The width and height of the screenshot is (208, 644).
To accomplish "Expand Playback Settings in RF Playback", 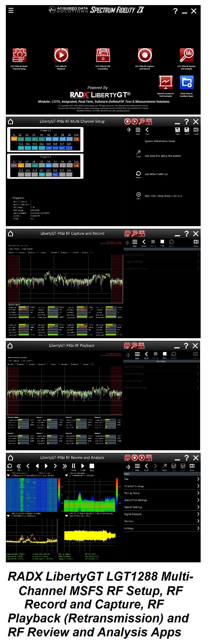I will 162,374.
